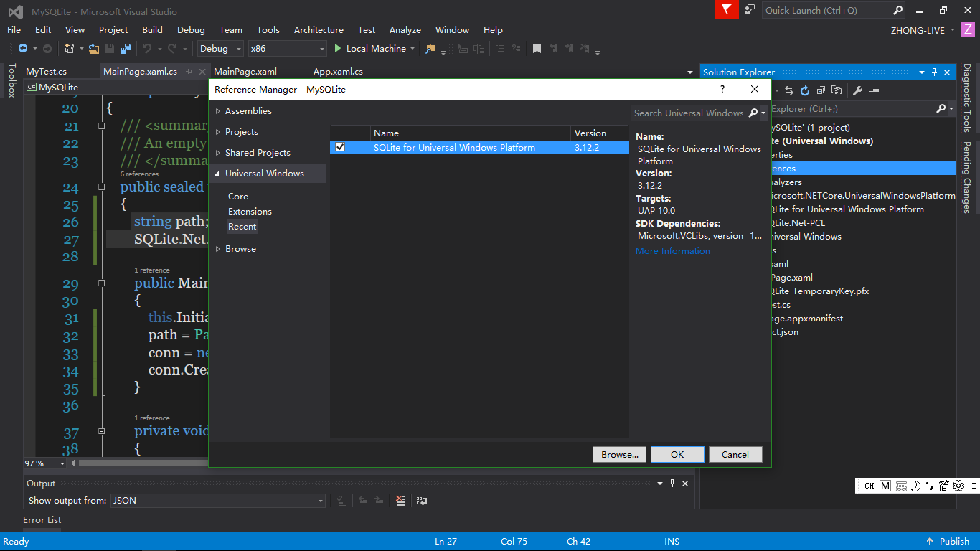This screenshot has height=551, width=980.
Task: Open the Error List tab
Action: (42, 520)
